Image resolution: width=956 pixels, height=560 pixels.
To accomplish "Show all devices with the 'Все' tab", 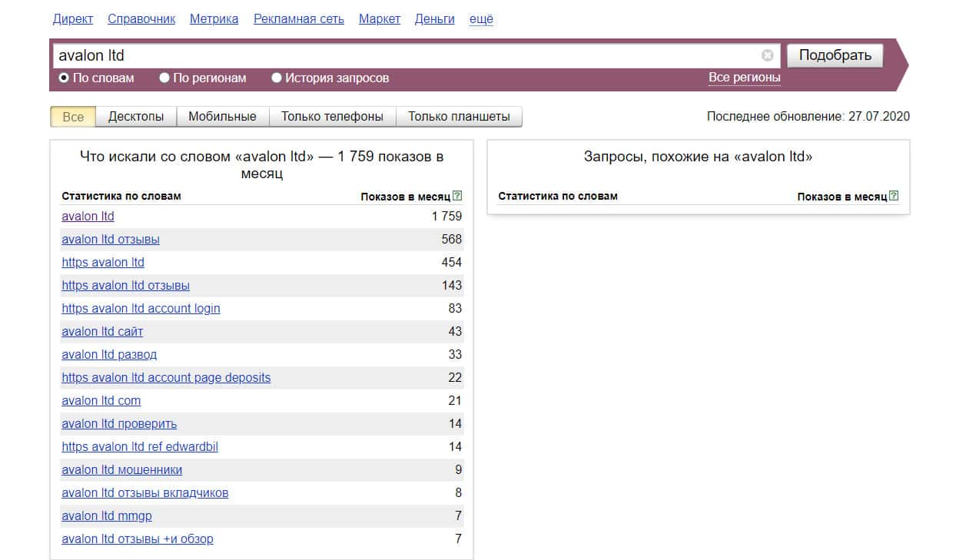I will [73, 117].
